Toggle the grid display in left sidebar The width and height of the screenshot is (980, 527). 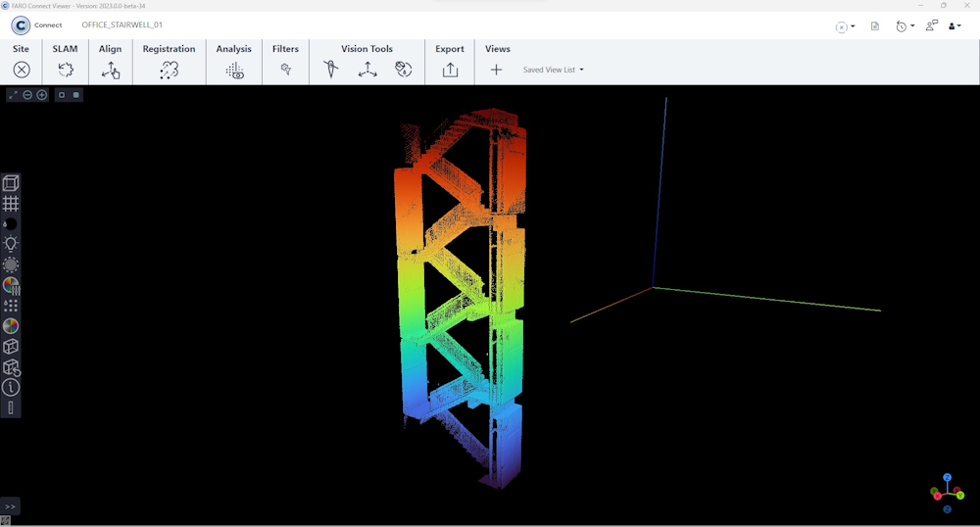click(11, 204)
